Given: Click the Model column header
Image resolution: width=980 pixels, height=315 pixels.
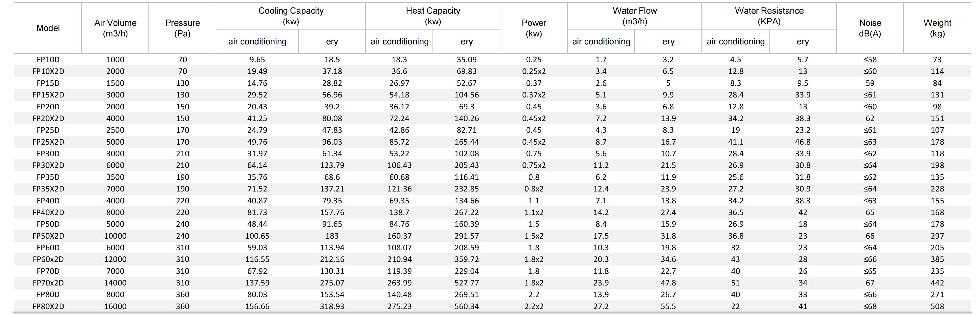Looking at the screenshot, I should (x=48, y=28).
